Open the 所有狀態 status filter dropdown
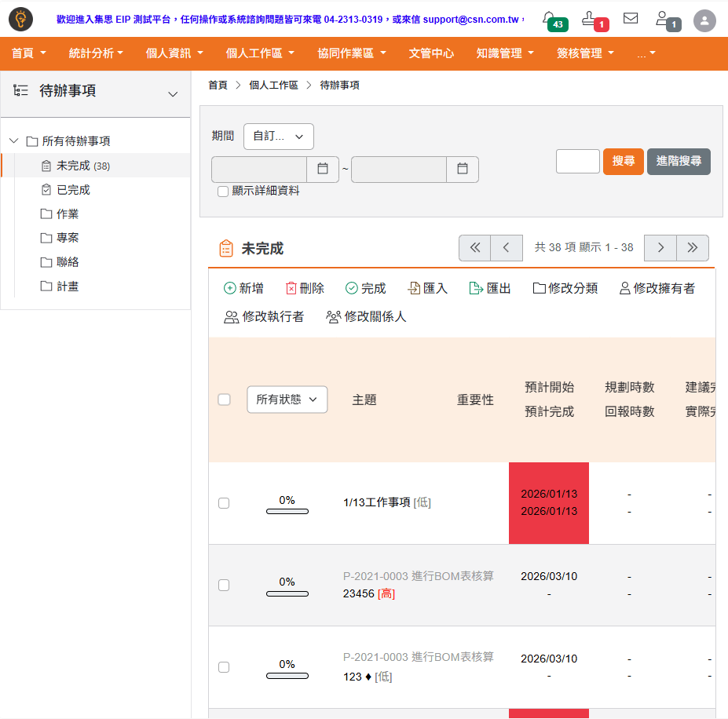This screenshot has height=719, width=728. [287, 400]
